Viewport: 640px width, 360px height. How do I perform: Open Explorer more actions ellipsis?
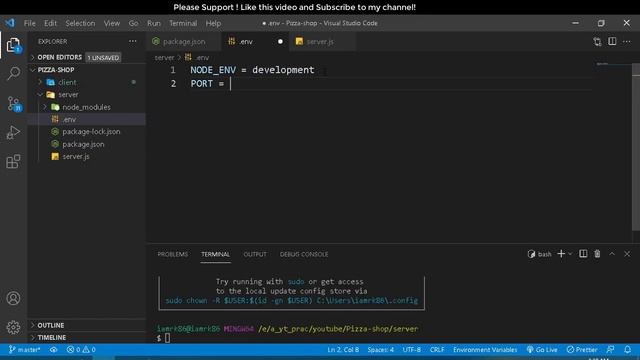point(133,41)
